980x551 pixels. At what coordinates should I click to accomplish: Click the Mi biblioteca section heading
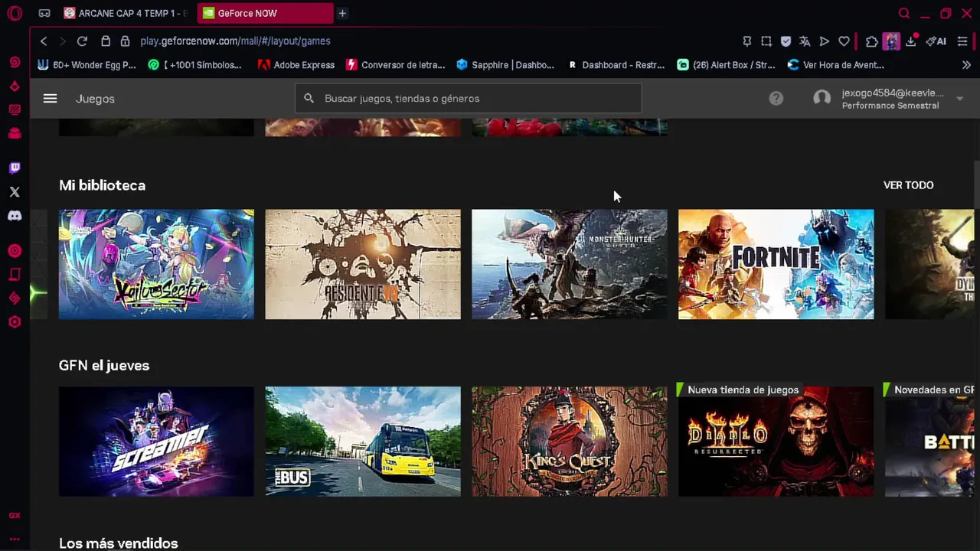pyautogui.click(x=102, y=185)
